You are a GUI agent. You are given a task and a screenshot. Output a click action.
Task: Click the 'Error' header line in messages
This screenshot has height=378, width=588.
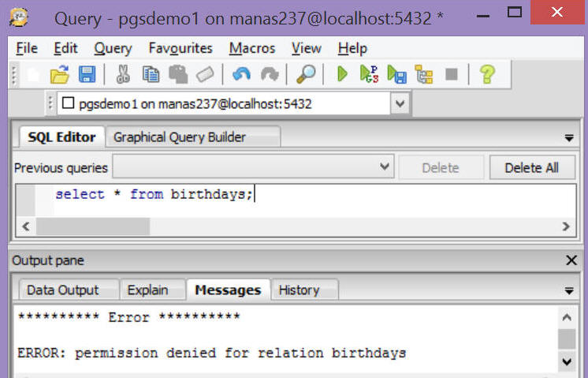pos(128,317)
